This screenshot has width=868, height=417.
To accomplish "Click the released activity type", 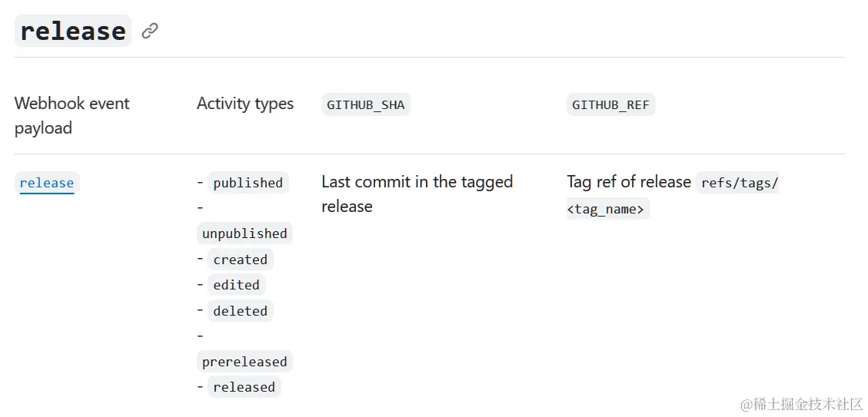I will click(x=244, y=387).
